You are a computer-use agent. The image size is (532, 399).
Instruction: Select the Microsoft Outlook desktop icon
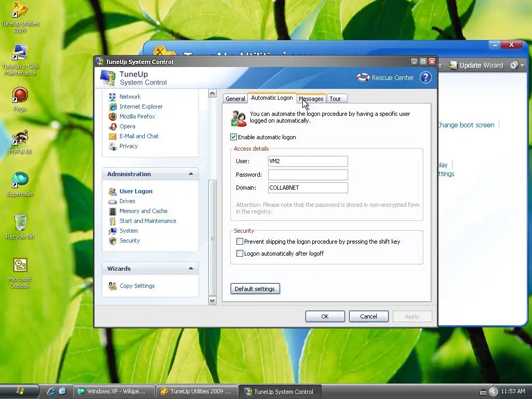pyautogui.click(x=20, y=272)
